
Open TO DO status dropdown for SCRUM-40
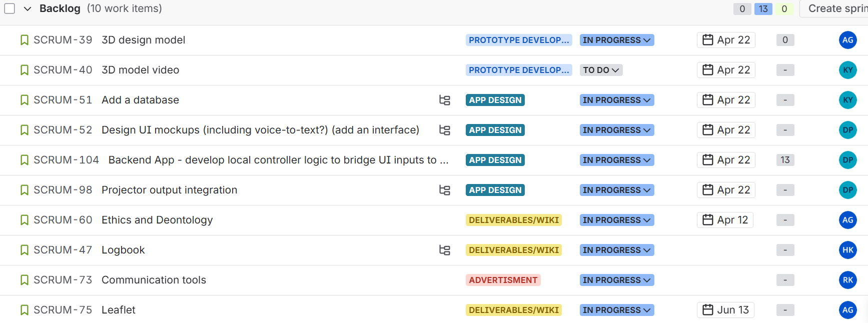(x=601, y=70)
